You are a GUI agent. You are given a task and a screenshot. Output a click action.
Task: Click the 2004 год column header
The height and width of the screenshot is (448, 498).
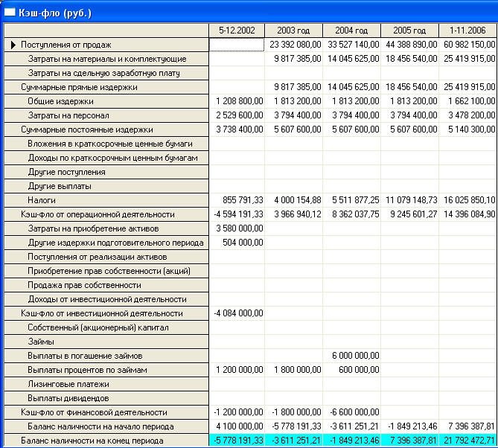[x=351, y=31]
